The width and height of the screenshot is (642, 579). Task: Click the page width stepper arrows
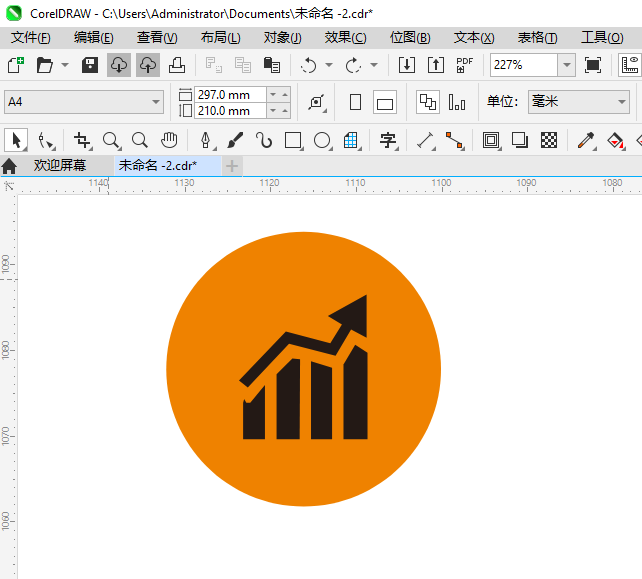(279, 95)
